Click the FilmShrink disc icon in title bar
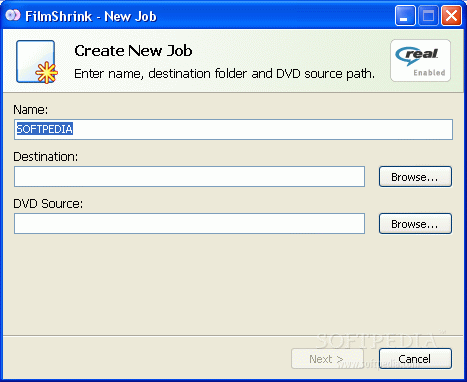This screenshot has height=382, width=467. pyautogui.click(x=13, y=15)
